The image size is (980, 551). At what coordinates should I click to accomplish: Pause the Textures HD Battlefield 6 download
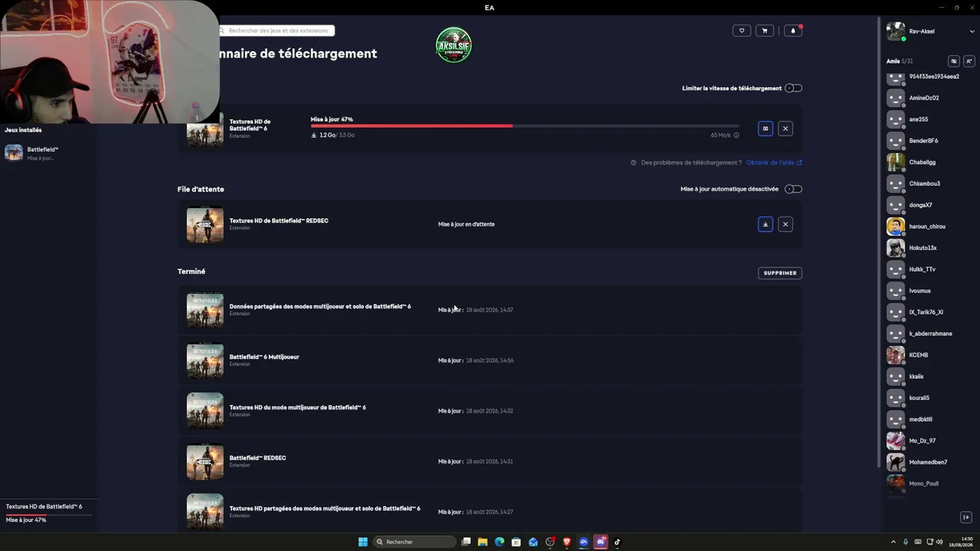coord(765,129)
